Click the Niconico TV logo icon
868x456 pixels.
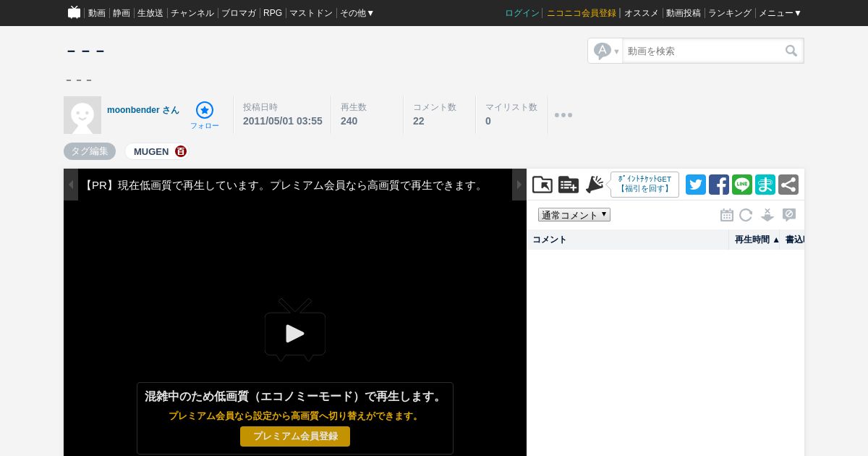pyautogui.click(x=74, y=12)
